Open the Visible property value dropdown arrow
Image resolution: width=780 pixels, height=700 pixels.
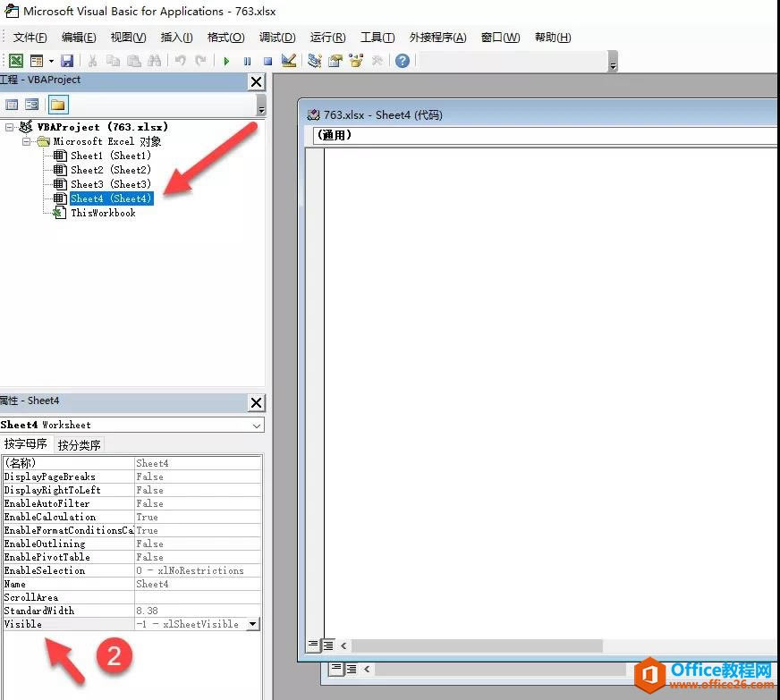tap(253, 624)
